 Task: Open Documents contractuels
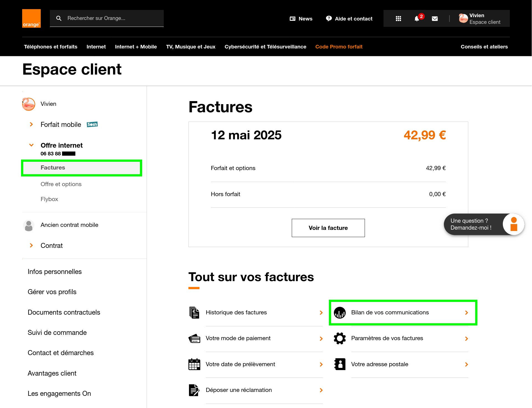tap(64, 312)
